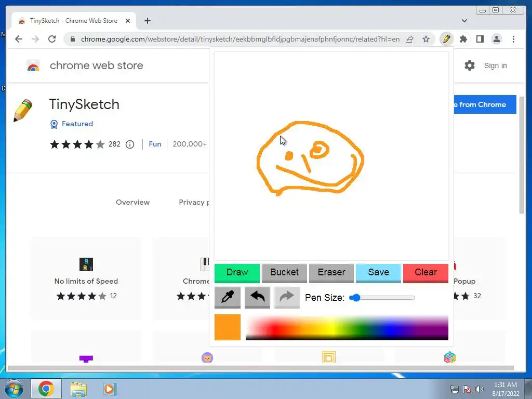Click the chrome web store logo

pos(33,65)
